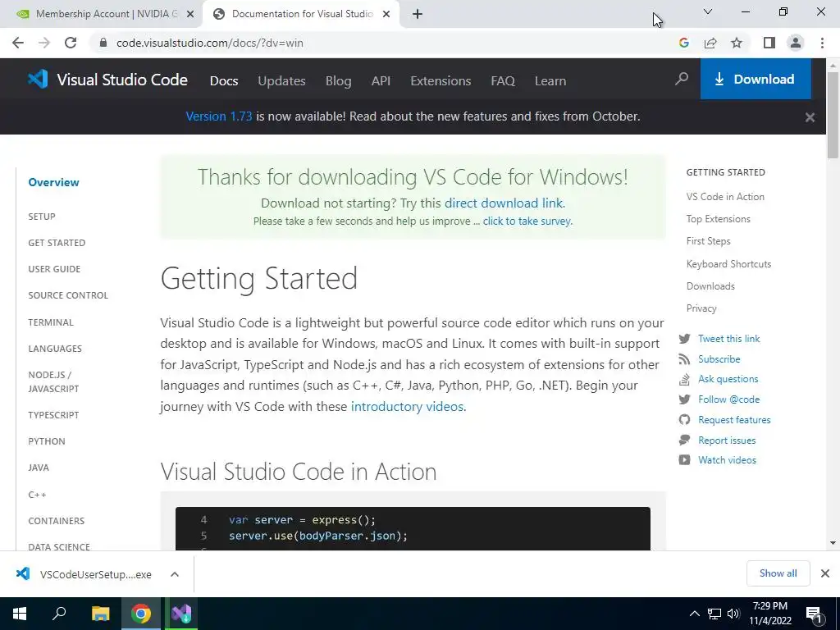Open the Blog navigation item
The height and width of the screenshot is (630, 840).
[339, 81]
